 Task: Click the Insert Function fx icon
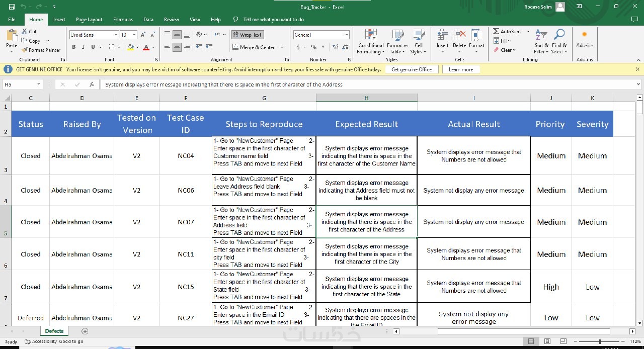(x=91, y=84)
